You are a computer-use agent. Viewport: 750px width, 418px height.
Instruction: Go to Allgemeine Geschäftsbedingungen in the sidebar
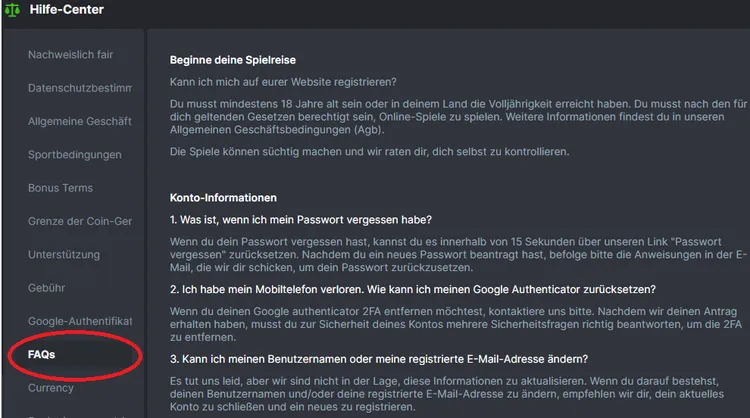(80, 121)
